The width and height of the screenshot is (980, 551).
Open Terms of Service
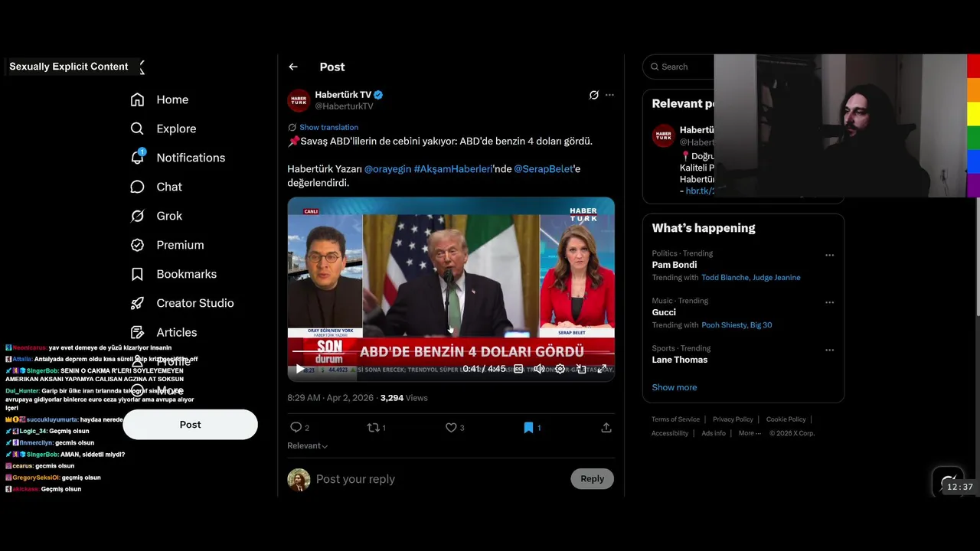coord(675,419)
